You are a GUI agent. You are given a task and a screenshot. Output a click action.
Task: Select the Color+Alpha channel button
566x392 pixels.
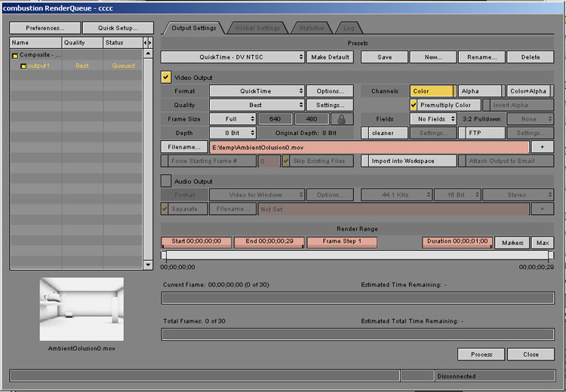coord(530,91)
